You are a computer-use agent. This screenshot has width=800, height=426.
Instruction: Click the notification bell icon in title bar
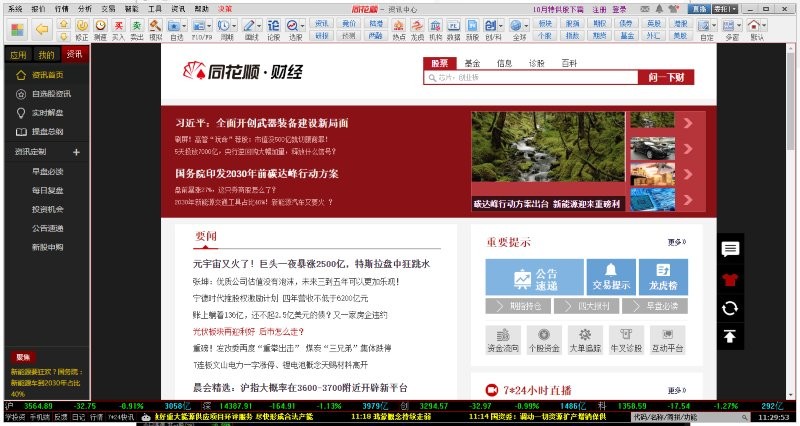[x=660, y=9]
